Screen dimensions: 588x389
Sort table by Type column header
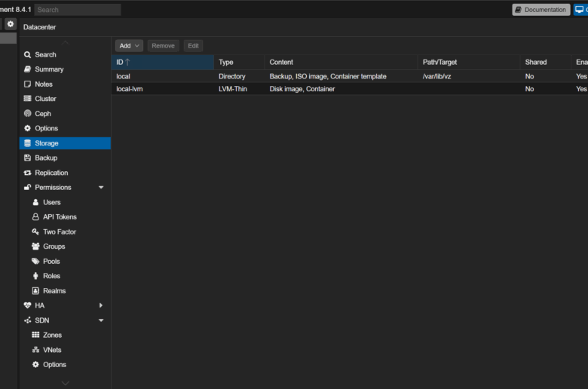pyautogui.click(x=239, y=63)
